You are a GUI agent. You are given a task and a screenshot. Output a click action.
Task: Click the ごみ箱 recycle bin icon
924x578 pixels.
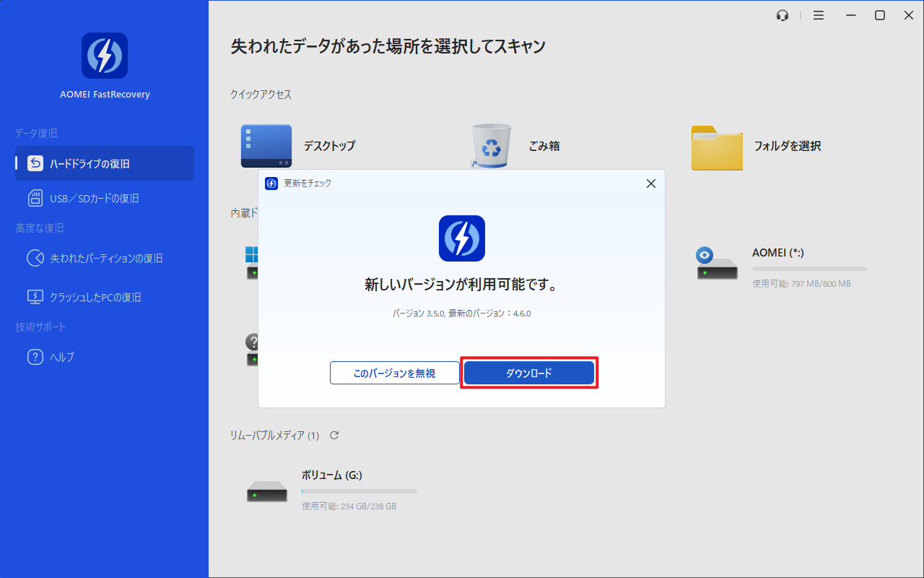click(x=492, y=146)
